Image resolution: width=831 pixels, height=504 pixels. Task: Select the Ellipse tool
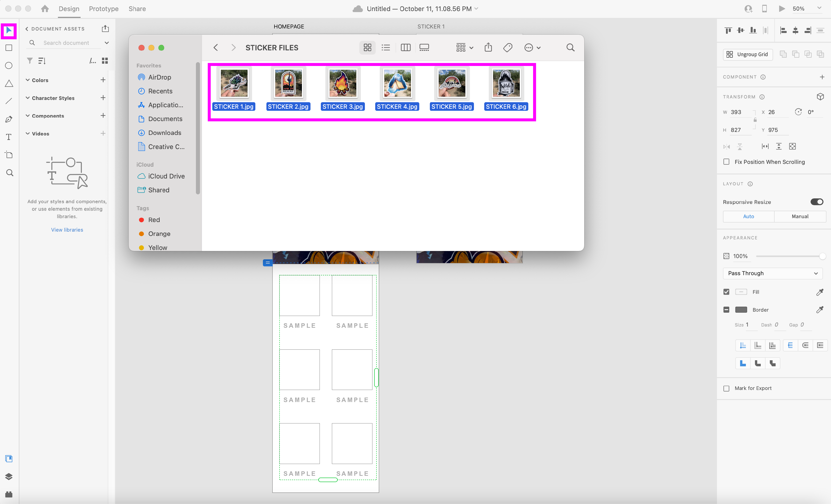(9, 66)
